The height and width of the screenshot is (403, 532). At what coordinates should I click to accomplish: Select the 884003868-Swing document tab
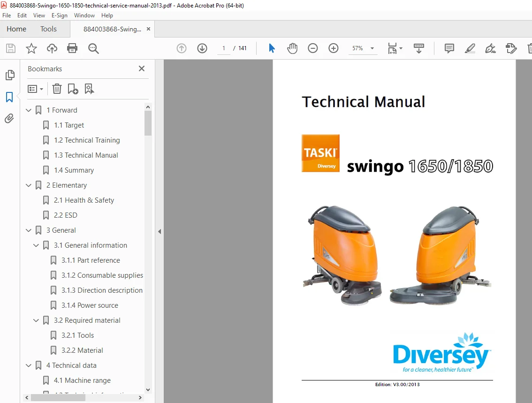tap(112, 29)
